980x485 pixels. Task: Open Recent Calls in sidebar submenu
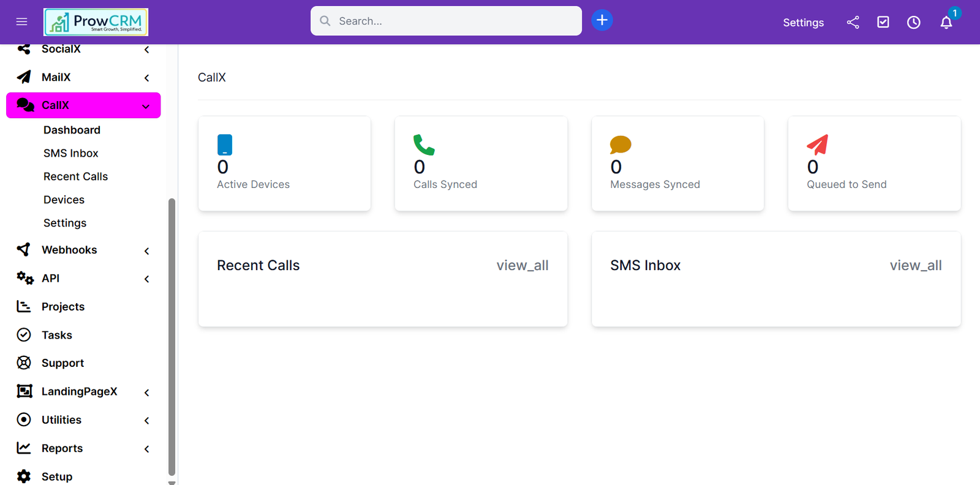(x=75, y=176)
